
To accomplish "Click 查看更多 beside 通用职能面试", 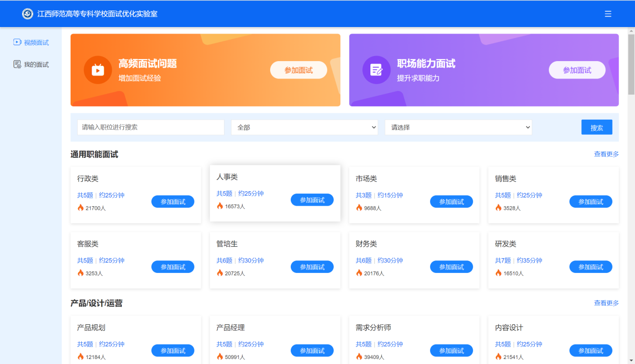I will 606,154.
